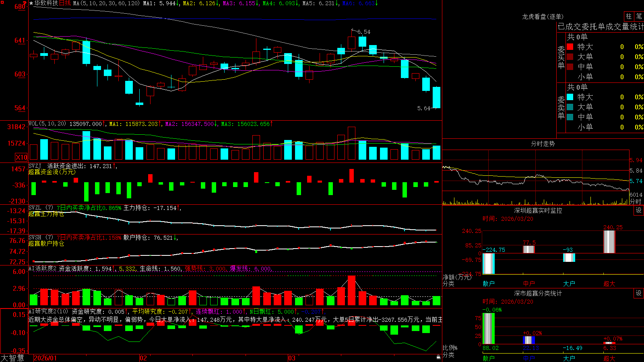Click the 大智慧 logo at bottom-left

(12, 358)
